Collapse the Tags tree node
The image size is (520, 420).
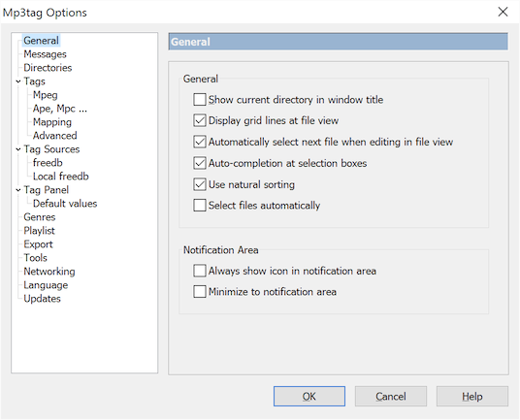point(18,81)
